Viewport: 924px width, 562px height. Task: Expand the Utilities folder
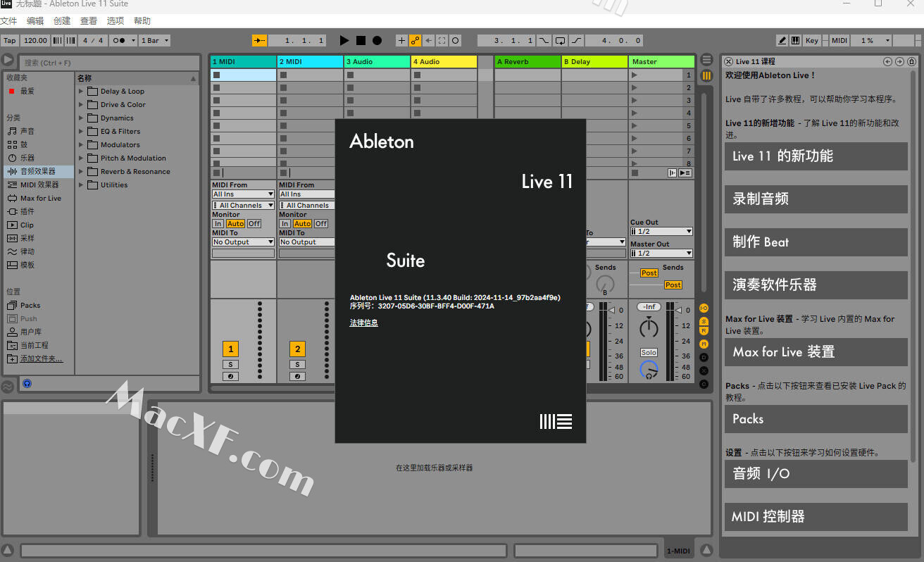81,185
